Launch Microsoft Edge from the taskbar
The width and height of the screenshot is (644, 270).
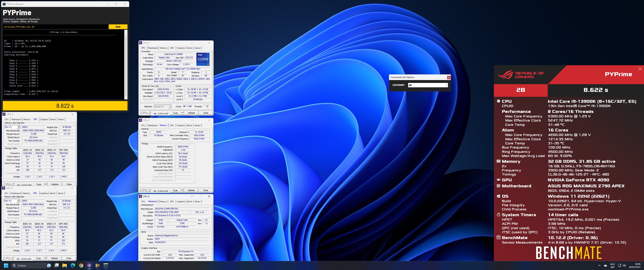pos(73,265)
